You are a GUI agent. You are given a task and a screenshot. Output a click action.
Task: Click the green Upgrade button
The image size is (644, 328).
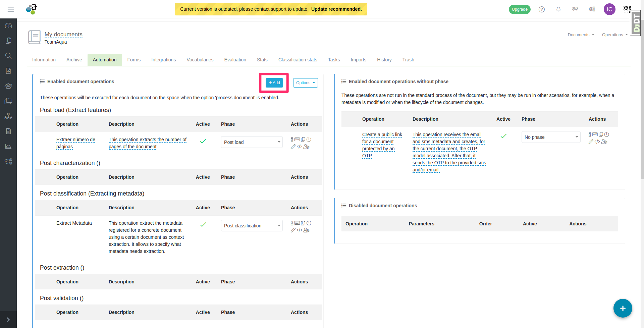coord(519,9)
